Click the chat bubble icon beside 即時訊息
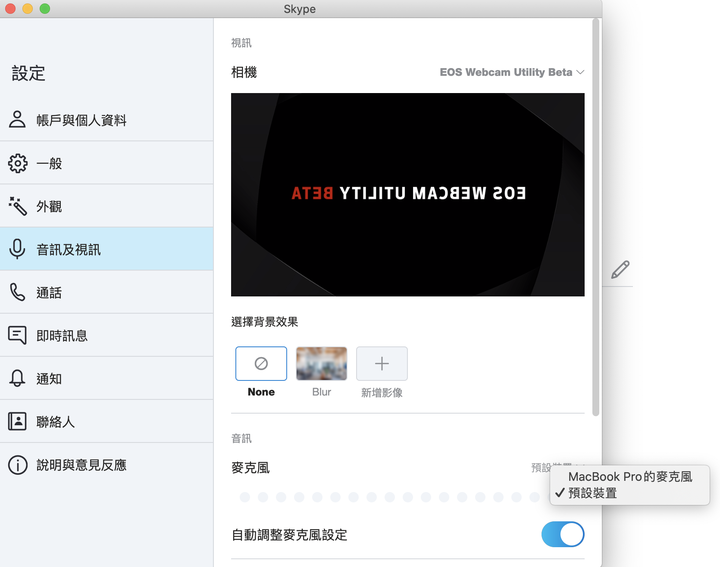Screen dimensions: 720x567 pos(17,335)
